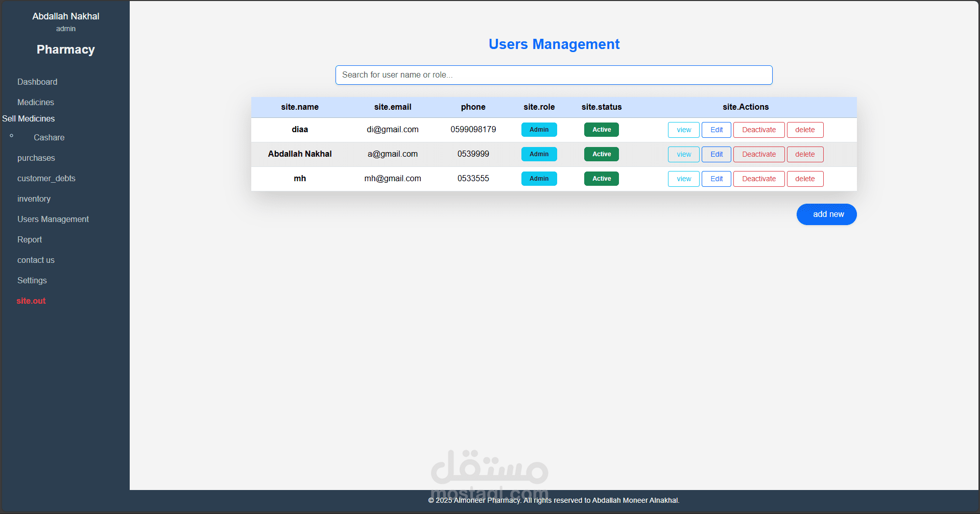Click the red site.out logout link
The height and width of the screenshot is (514, 980).
tap(31, 301)
